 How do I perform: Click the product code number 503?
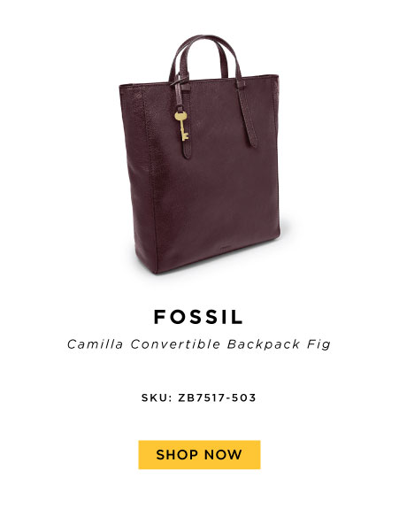coord(244,397)
